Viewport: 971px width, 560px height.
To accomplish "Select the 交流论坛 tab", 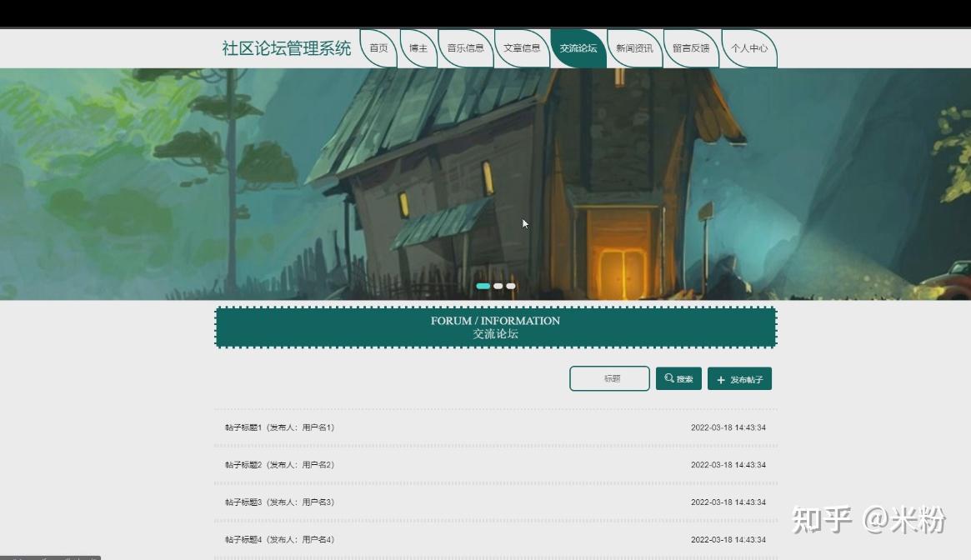I will click(578, 48).
